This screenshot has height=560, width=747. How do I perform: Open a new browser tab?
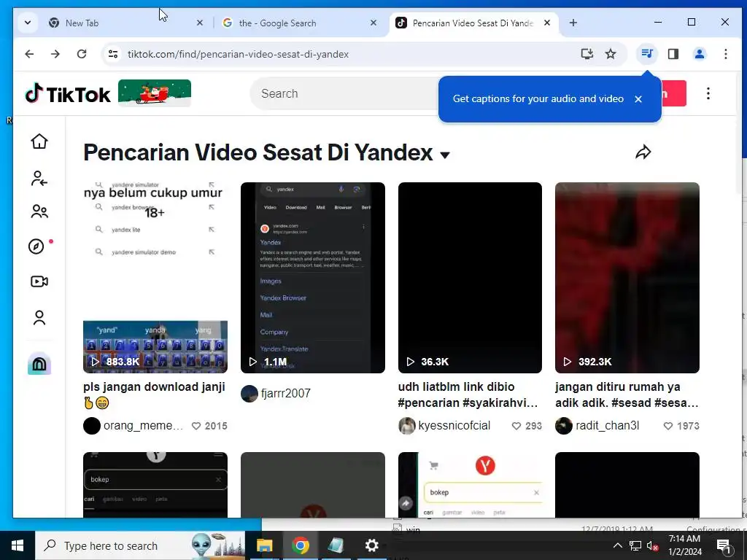pyautogui.click(x=573, y=23)
